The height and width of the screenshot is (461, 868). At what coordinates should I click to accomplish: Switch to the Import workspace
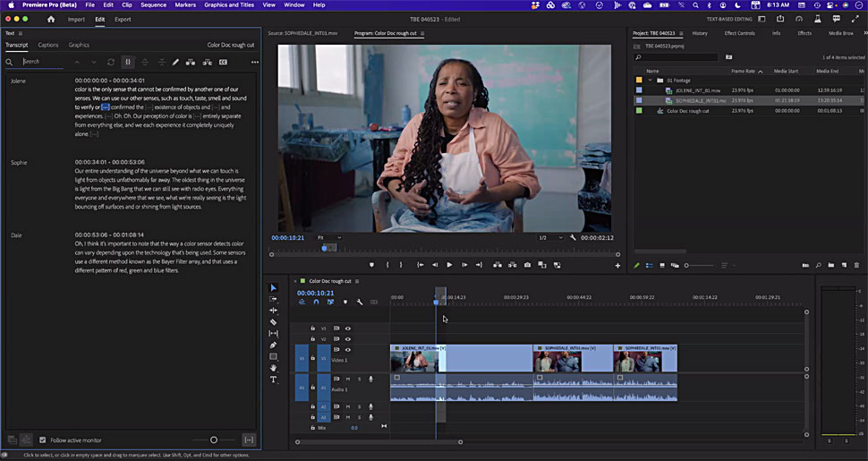[76, 20]
